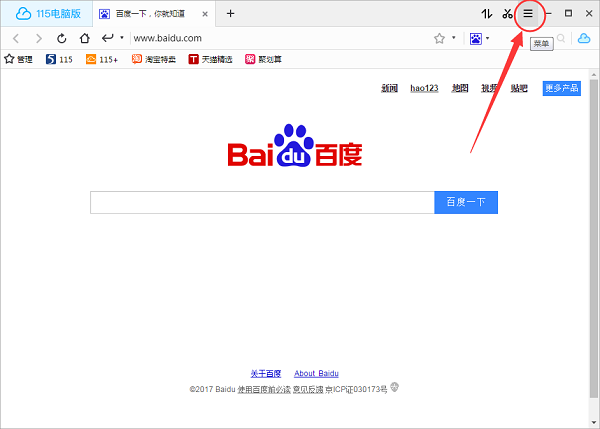Image resolution: width=600 pixels, height=429 pixels.
Task: Switch to the 115电脑版 tab
Action: tap(47, 14)
